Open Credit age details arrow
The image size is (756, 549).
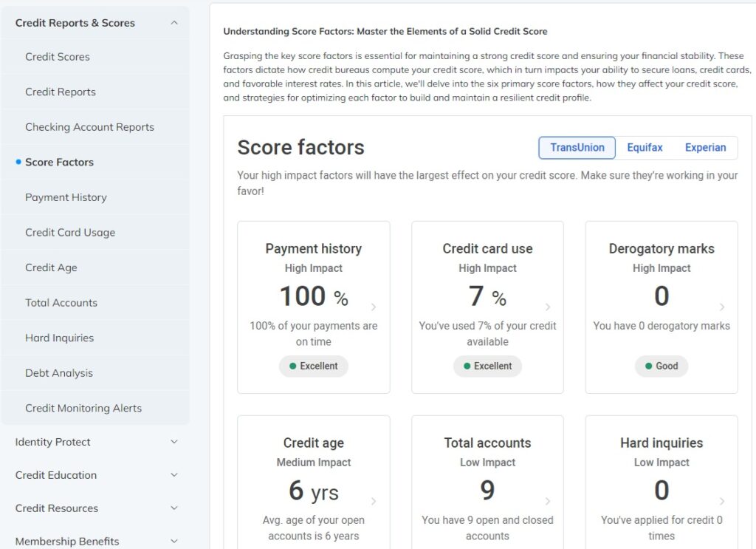[374, 501]
